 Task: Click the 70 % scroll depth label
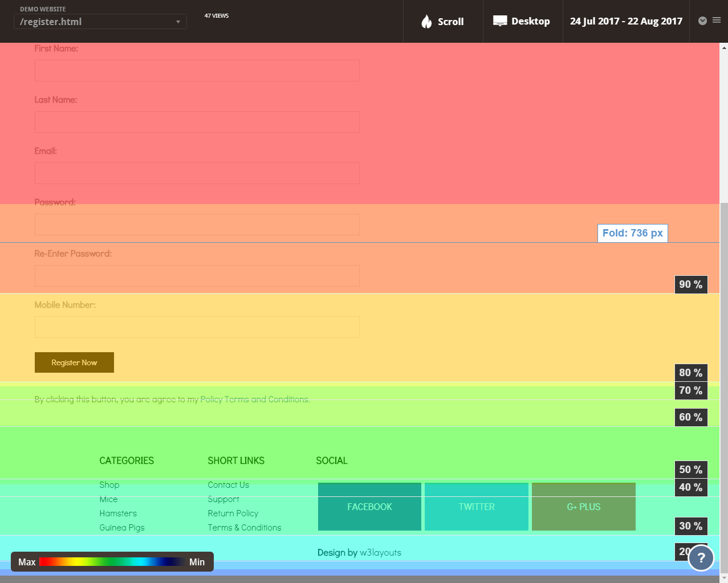pyautogui.click(x=691, y=390)
